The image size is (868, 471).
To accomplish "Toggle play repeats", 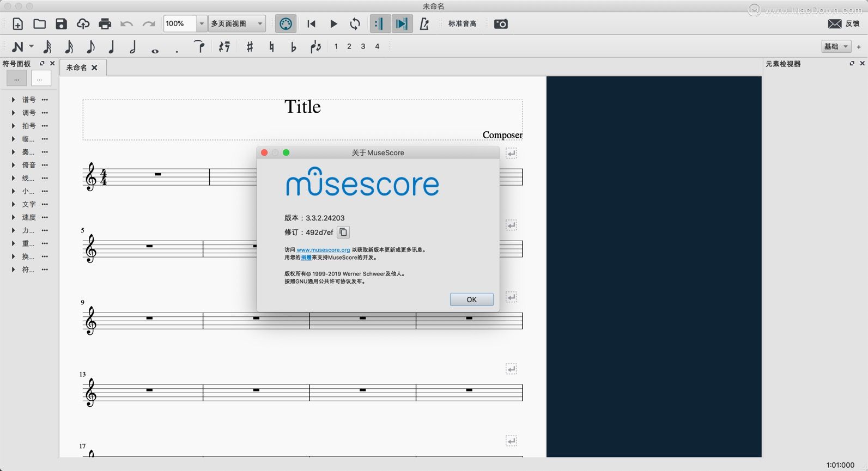I will point(379,24).
